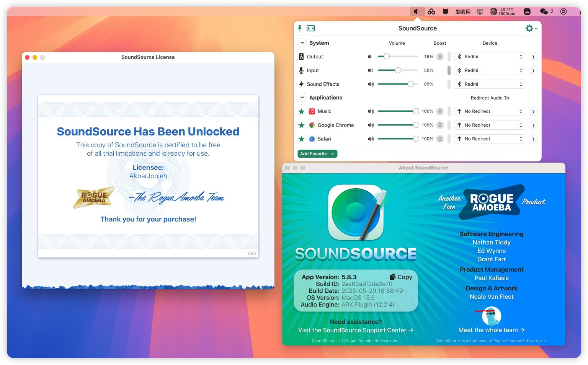Click the gold Rogue Amoeba badge on license
Viewport: 588px width, 365px height.
[94, 197]
